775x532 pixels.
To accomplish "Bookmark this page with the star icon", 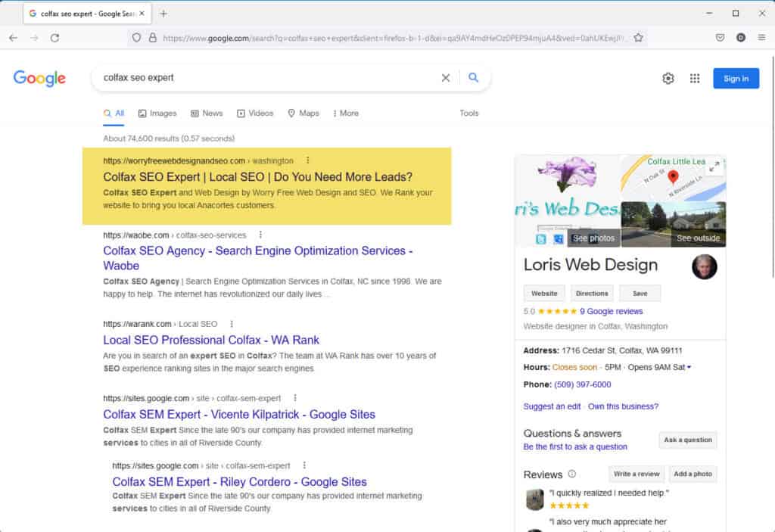I will pos(638,38).
